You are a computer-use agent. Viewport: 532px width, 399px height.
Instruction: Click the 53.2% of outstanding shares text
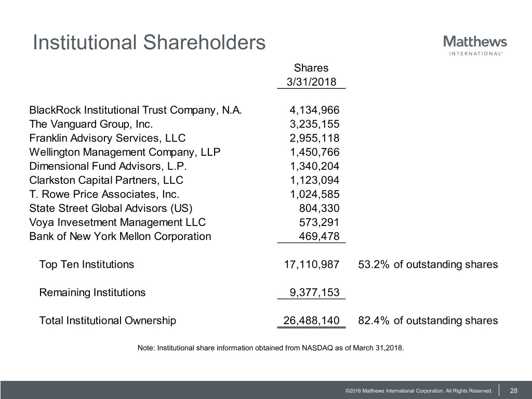(428, 264)
